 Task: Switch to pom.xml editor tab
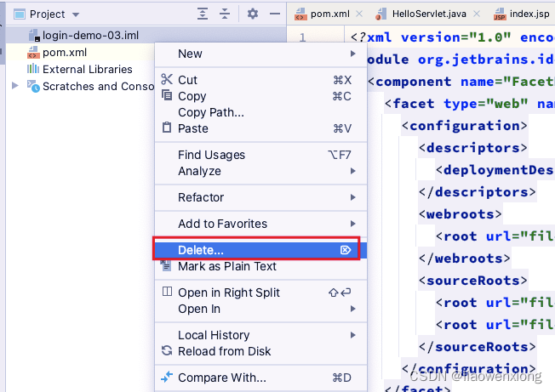click(329, 14)
